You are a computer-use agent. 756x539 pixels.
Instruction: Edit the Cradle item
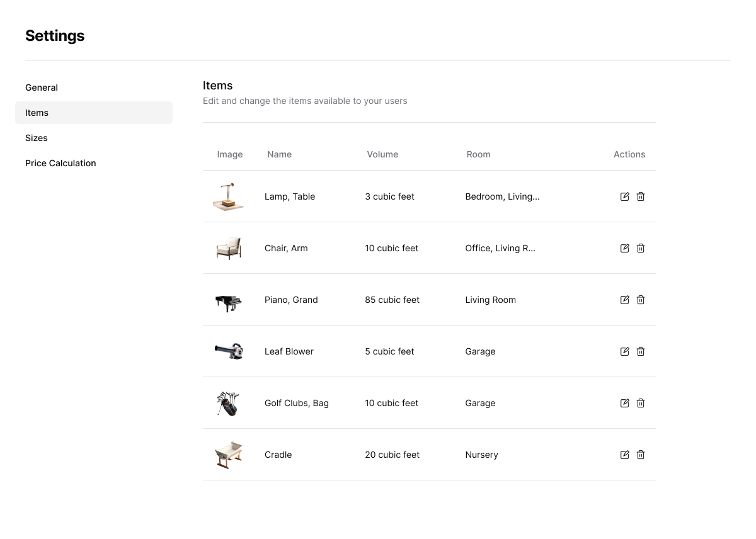pyautogui.click(x=624, y=455)
